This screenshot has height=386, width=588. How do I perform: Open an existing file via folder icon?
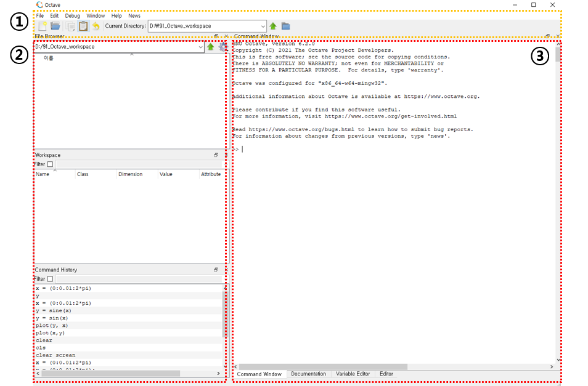[55, 26]
